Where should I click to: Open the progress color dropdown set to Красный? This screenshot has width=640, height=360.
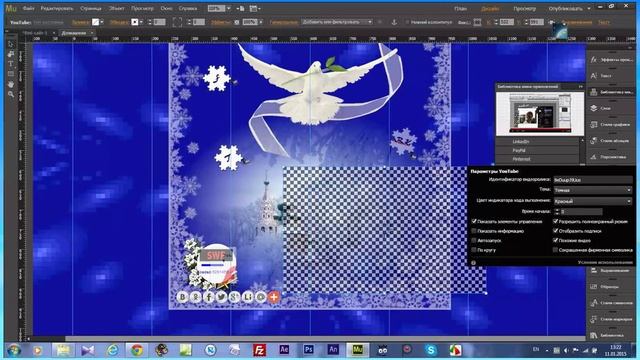tap(593, 201)
